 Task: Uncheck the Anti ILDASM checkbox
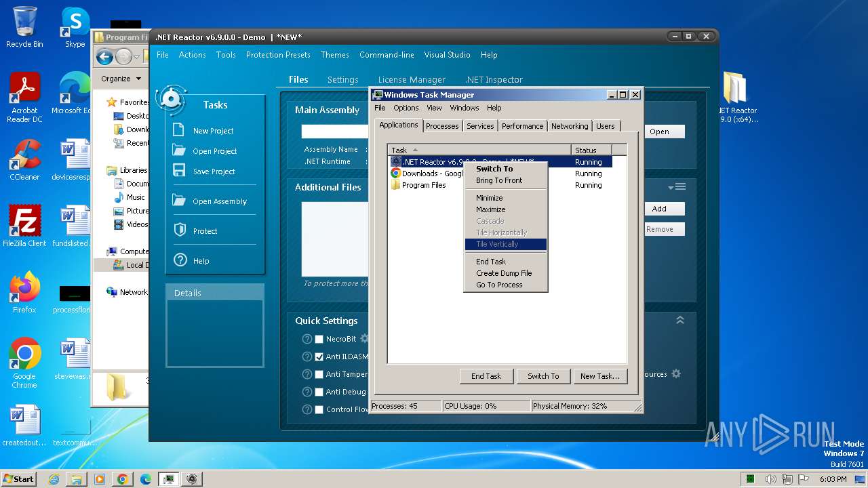(x=319, y=357)
